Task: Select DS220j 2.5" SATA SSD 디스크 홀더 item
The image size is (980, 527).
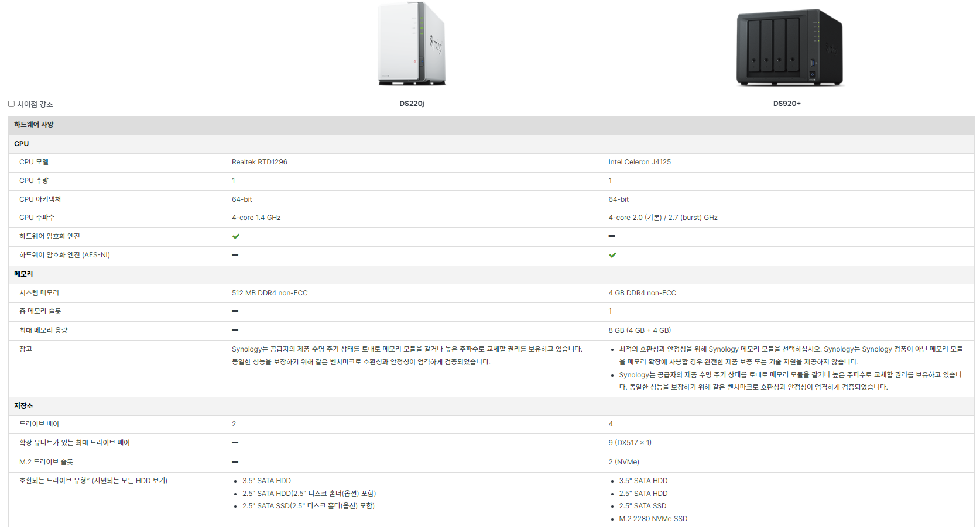Action: point(309,506)
